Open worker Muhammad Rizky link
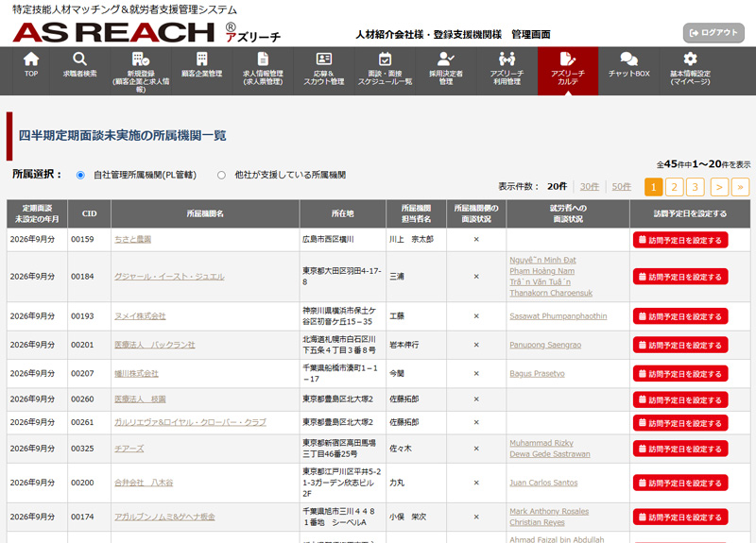 click(541, 443)
